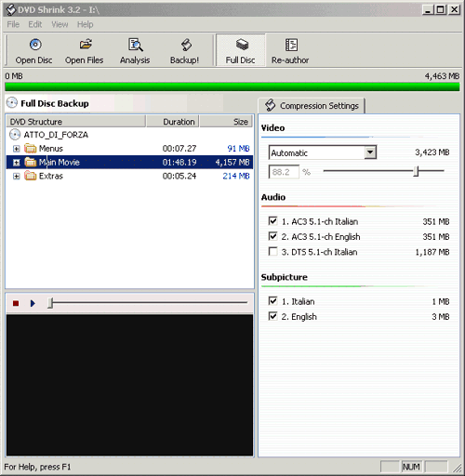Select the Menus row label
This screenshot has width=465, height=476.
click(51, 149)
